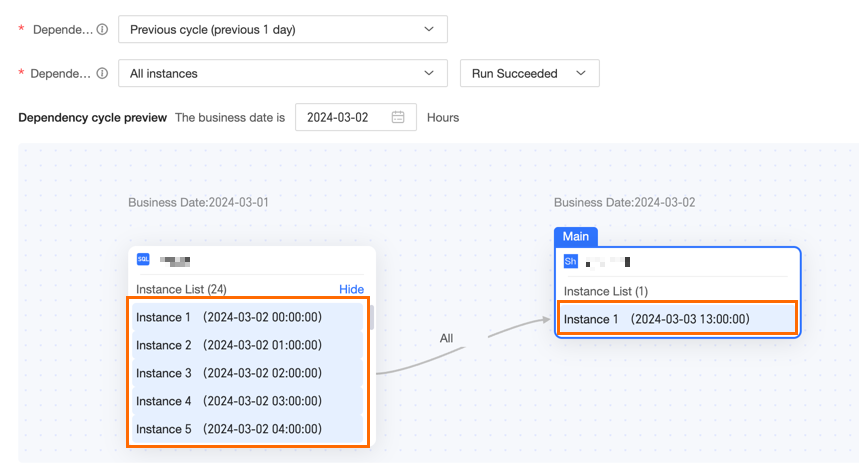This screenshot has height=467, width=859.
Task: Open the Run Succeeded dropdown
Action: tap(529, 73)
